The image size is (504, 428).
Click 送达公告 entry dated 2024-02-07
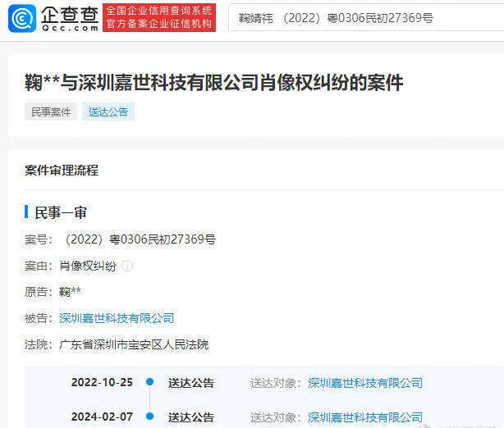tap(191, 417)
